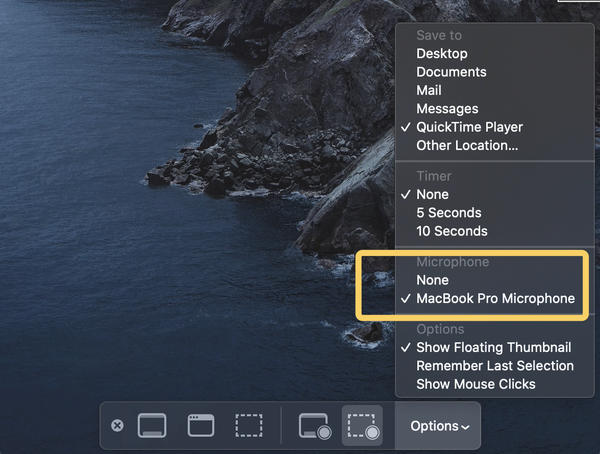Screen dimensions: 600x454
Task: Set Timer to 5 Seconds
Action: pyautogui.click(x=495, y=213)
